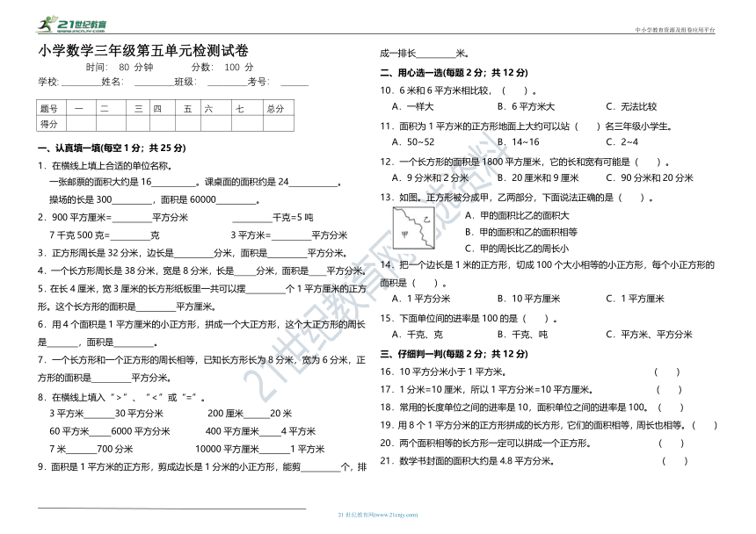Choose option "C. 1 平方厘米" for question 14
Screen dimensions: 756x534
click(635, 299)
